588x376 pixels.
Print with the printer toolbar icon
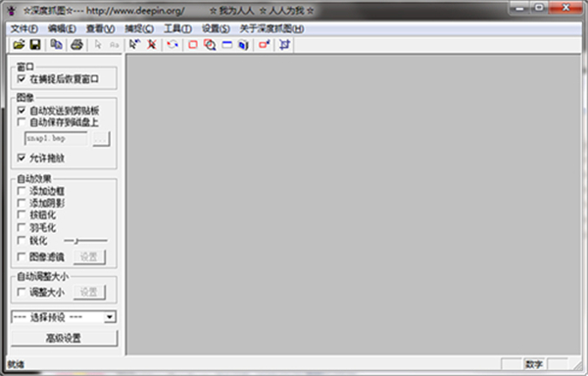(x=76, y=45)
